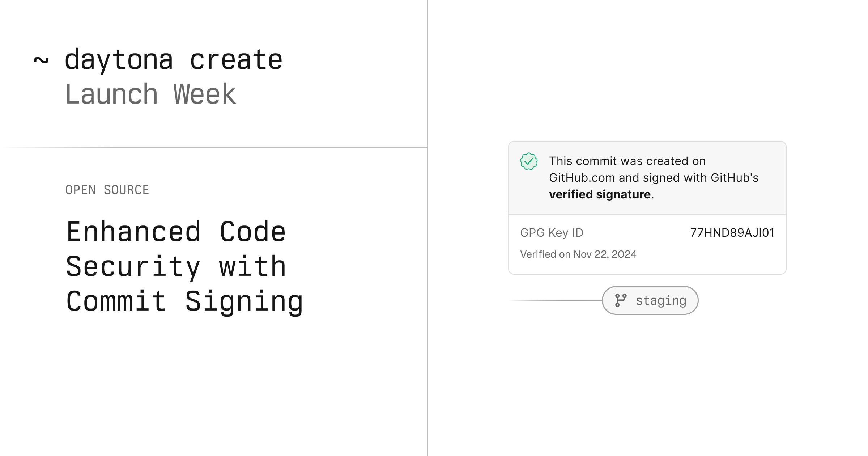Select the staging branch pill
The image size is (868, 456).
point(650,300)
